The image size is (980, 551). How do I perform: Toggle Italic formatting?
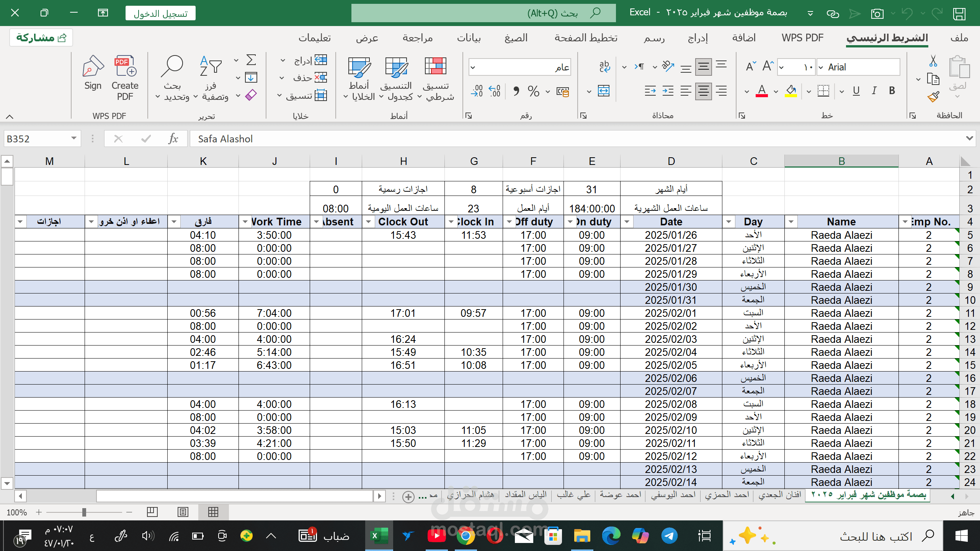(874, 91)
